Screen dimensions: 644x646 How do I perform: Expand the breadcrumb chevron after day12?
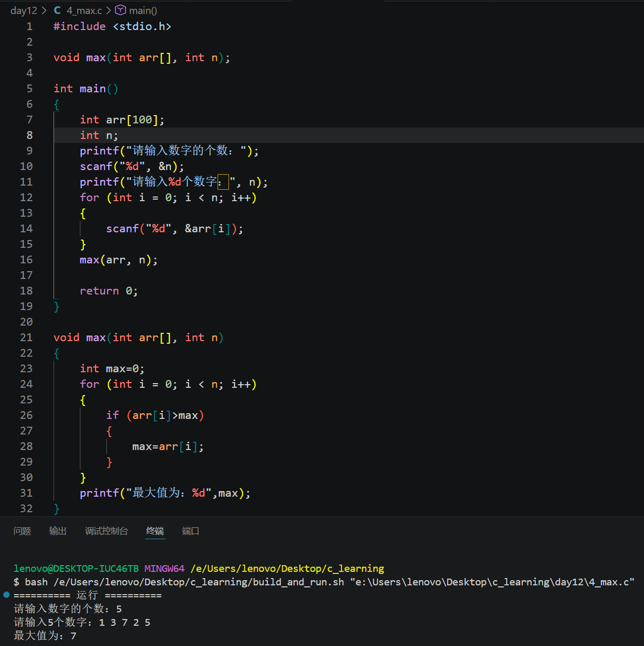click(x=44, y=10)
